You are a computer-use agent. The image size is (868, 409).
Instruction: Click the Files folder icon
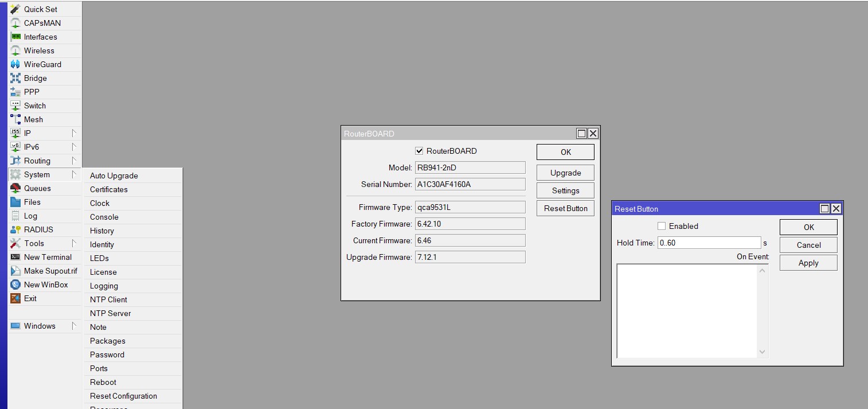pos(15,202)
